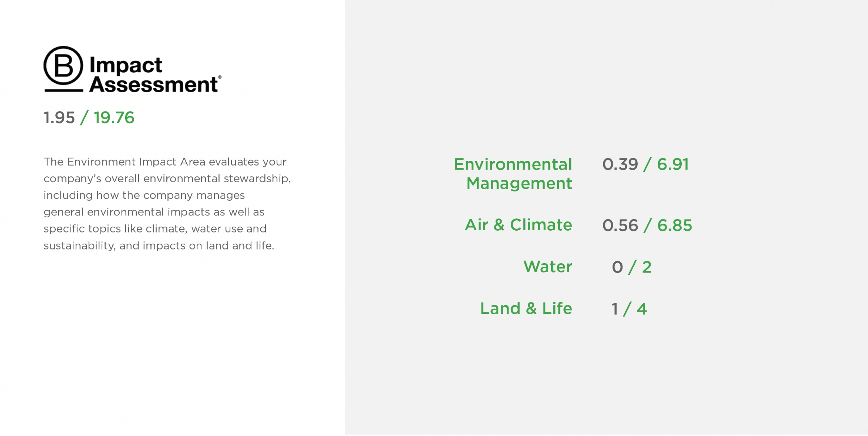Open the Land & Life category

526,308
